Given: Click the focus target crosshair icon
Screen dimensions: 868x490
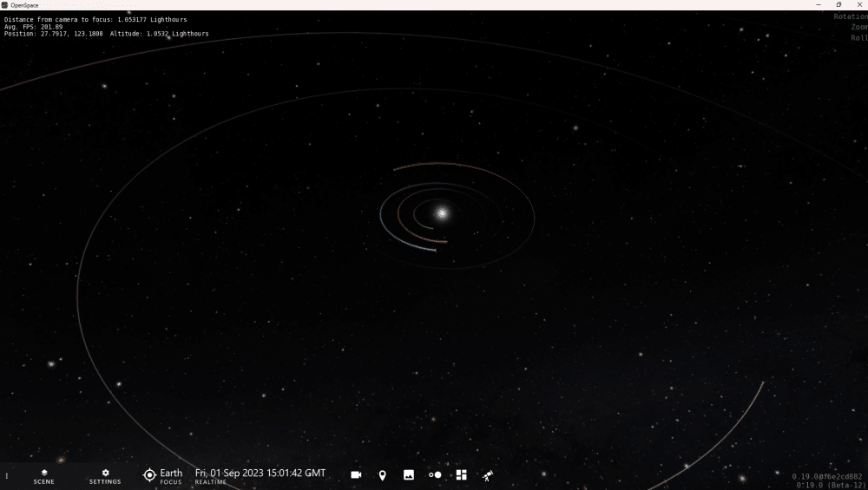Looking at the screenshot, I should click(149, 475).
